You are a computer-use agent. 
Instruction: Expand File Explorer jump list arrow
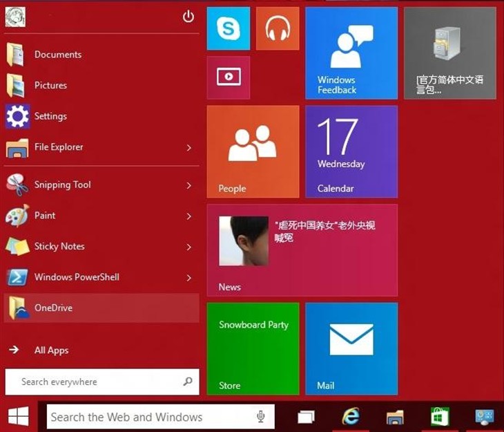click(x=189, y=148)
